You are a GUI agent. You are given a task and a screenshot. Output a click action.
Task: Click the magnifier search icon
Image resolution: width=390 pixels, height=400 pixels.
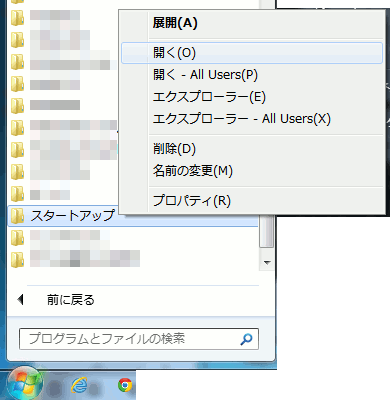[x=246, y=339]
